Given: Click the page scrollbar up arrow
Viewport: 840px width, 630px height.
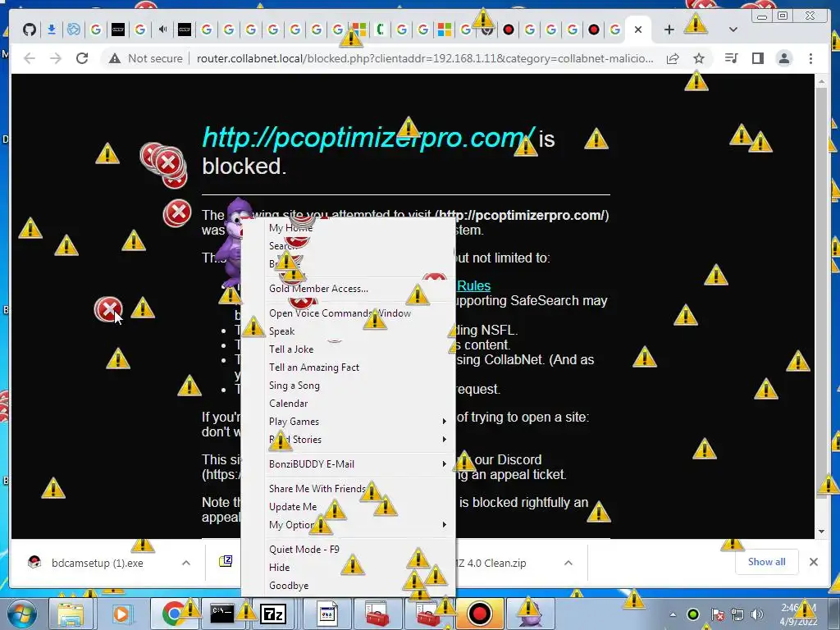Looking at the screenshot, I should point(822,81).
